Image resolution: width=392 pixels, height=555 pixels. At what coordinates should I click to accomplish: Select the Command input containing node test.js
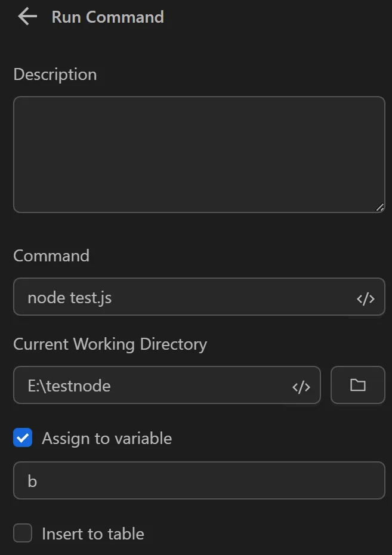[179, 297]
